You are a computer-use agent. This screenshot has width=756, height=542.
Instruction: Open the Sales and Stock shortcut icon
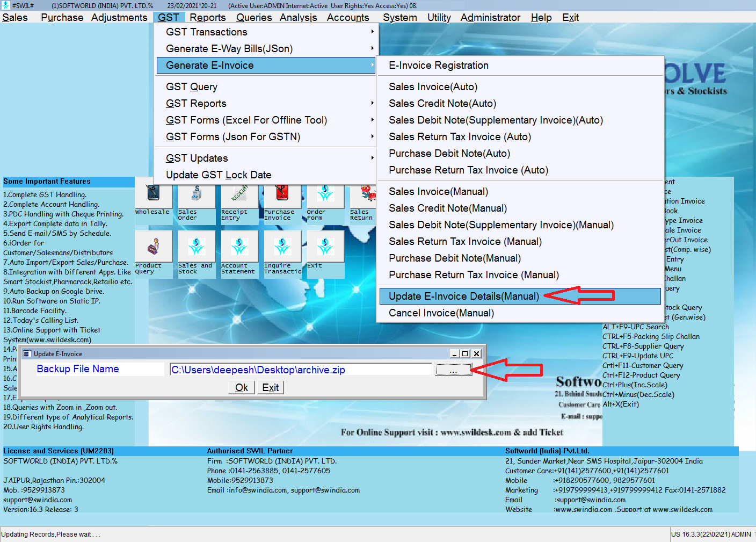tap(197, 247)
